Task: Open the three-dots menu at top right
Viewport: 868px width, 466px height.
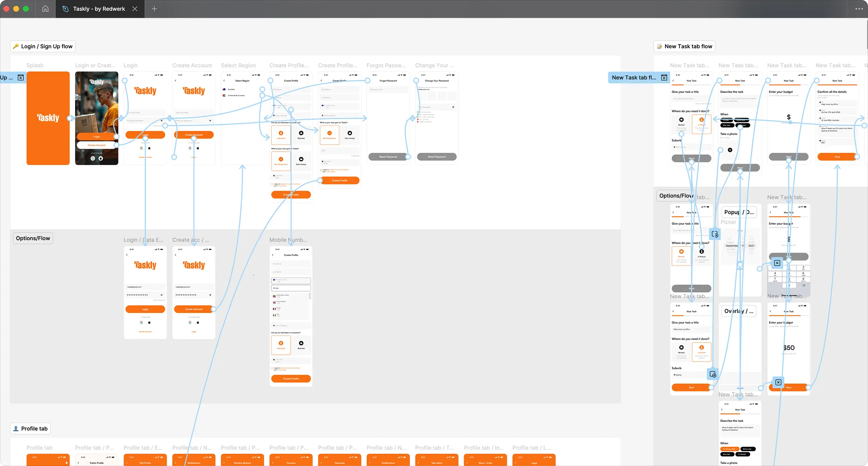Action: tap(859, 9)
